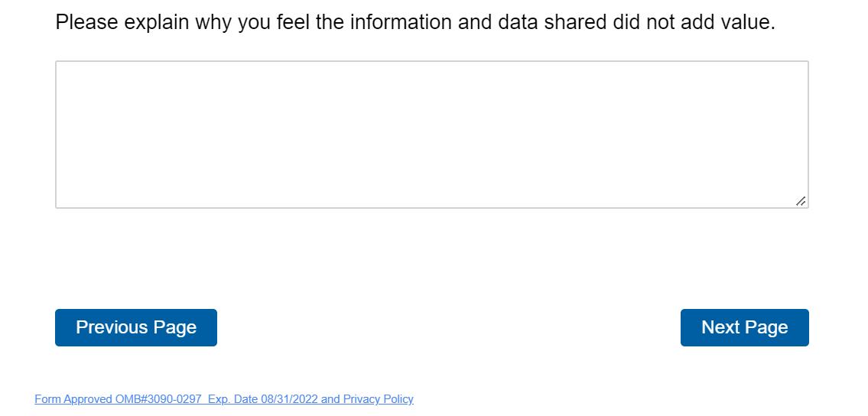868x416 pixels.
Task: Advance the survey using Next Page
Action: (744, 327)
